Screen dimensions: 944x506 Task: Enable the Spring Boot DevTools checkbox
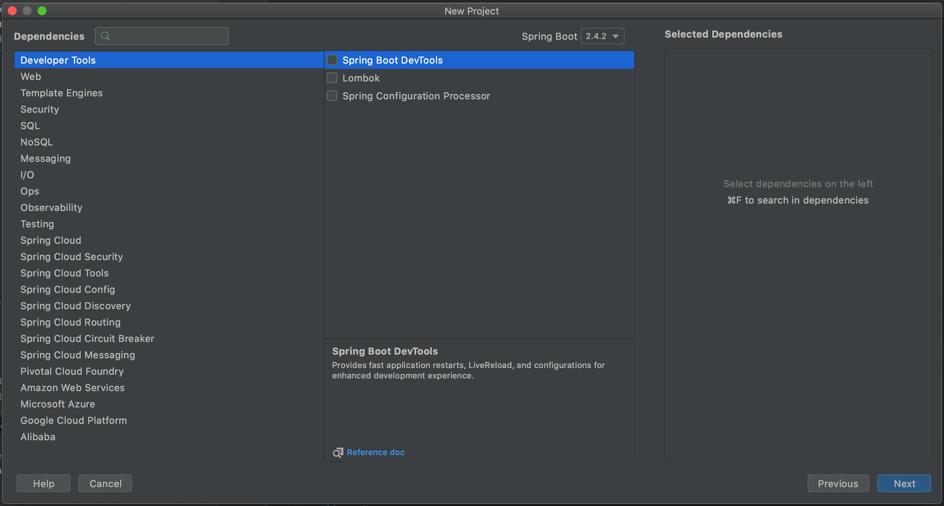(332, 60)
